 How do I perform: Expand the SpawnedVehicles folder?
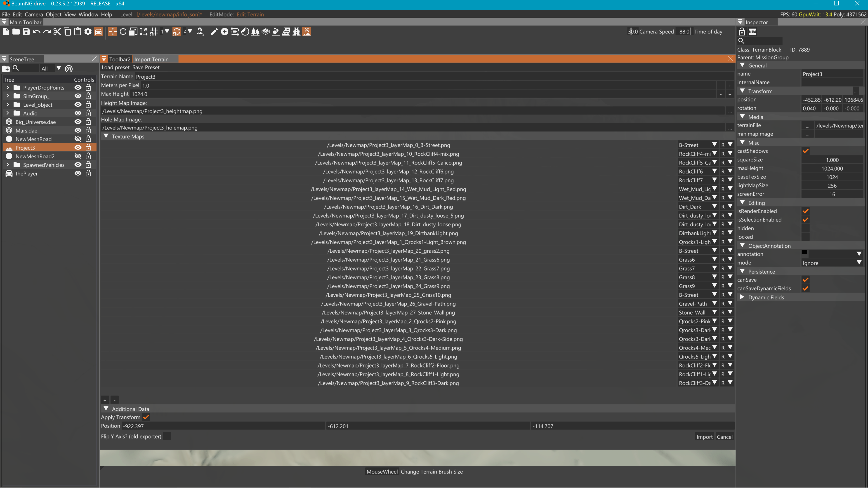8,165
